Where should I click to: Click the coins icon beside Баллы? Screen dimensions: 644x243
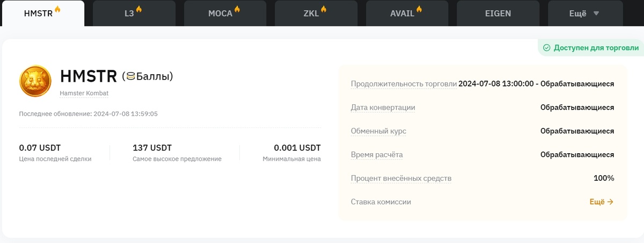[x=130, y=77]
